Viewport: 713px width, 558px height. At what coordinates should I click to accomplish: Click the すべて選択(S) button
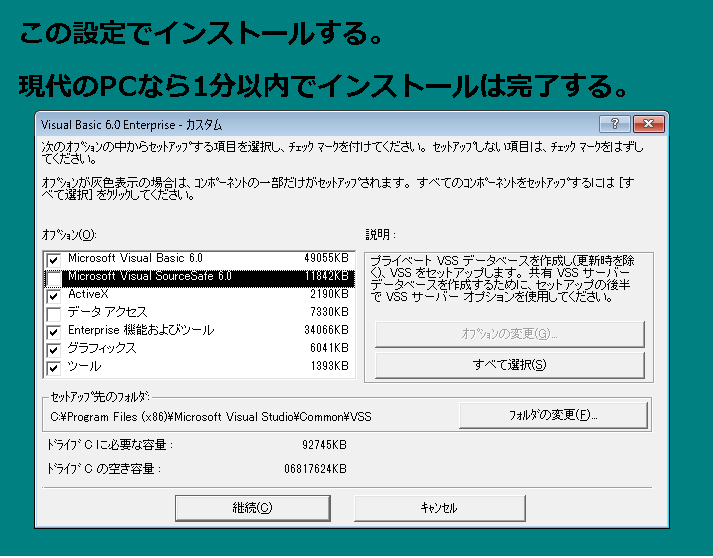point(510,365)
